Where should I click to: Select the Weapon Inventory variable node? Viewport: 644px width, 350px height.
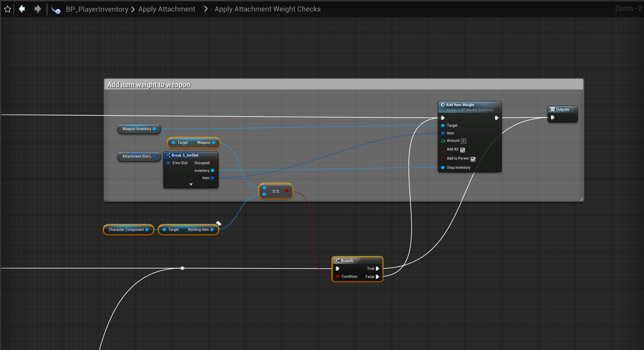tap(137, 129)
